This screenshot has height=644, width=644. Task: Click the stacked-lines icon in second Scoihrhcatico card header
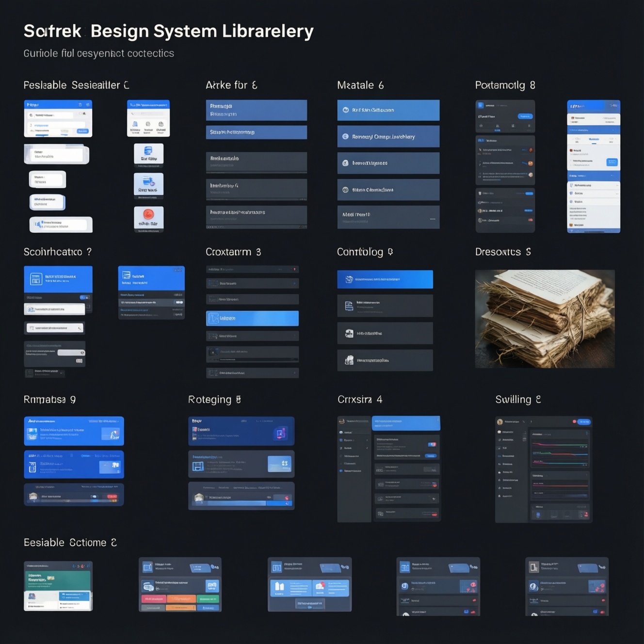tap(126, 275)
